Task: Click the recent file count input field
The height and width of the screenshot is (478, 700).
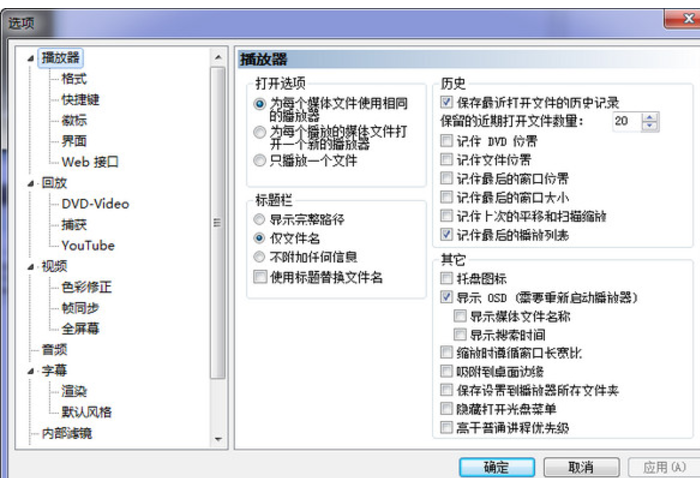Action: click(624, 121)
